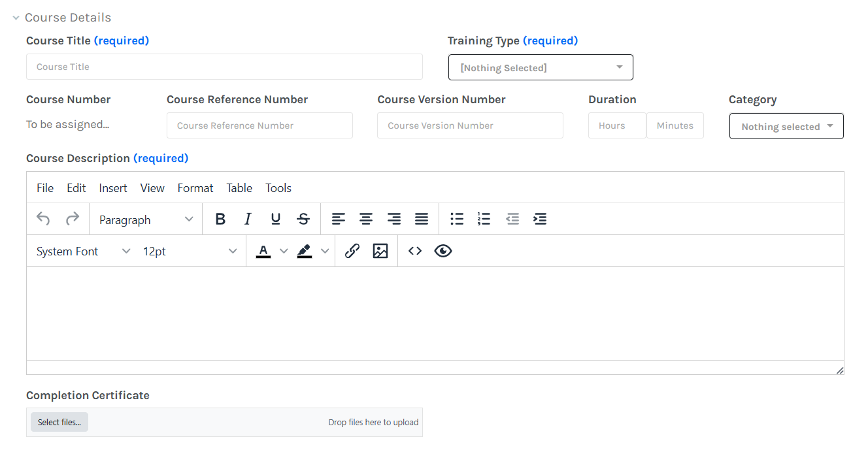Open source code view

click(x=415, y=251)
